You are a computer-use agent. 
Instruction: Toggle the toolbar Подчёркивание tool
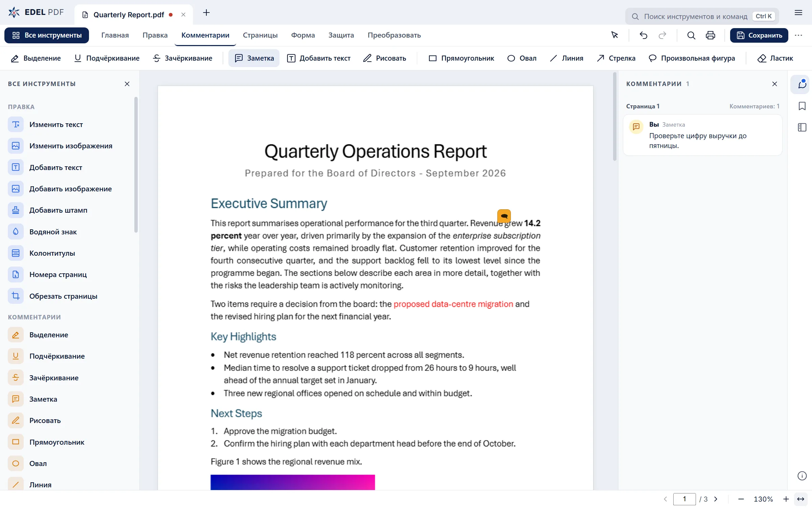pyautogui.click(x=107, y=58)
